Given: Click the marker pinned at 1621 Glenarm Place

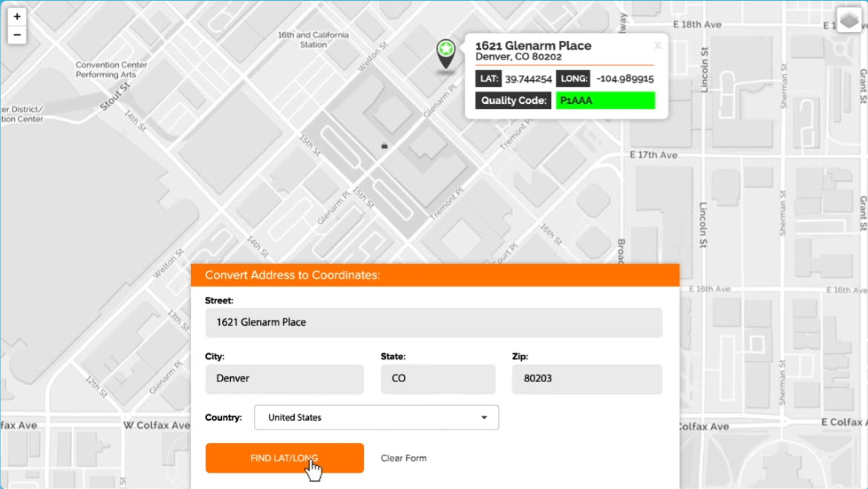Looking at the screenshot, I should pos(446,52).
